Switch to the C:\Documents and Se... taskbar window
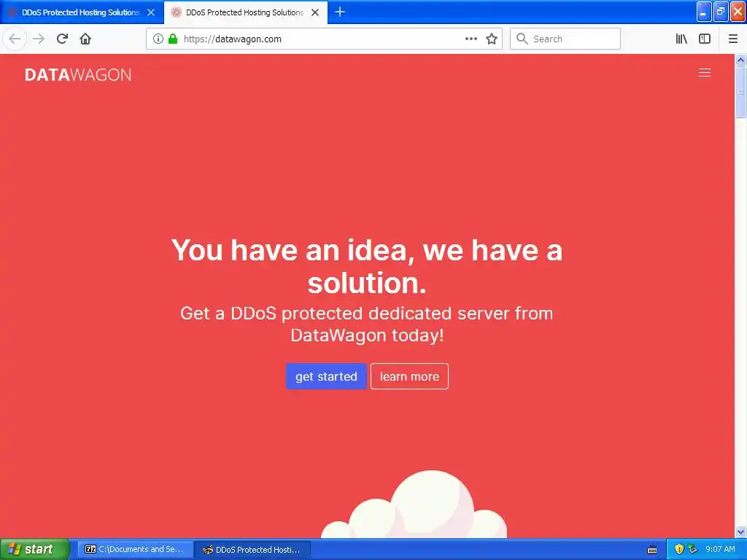The width and height of the screenshot is (747, 560). [x=135, y=549]
